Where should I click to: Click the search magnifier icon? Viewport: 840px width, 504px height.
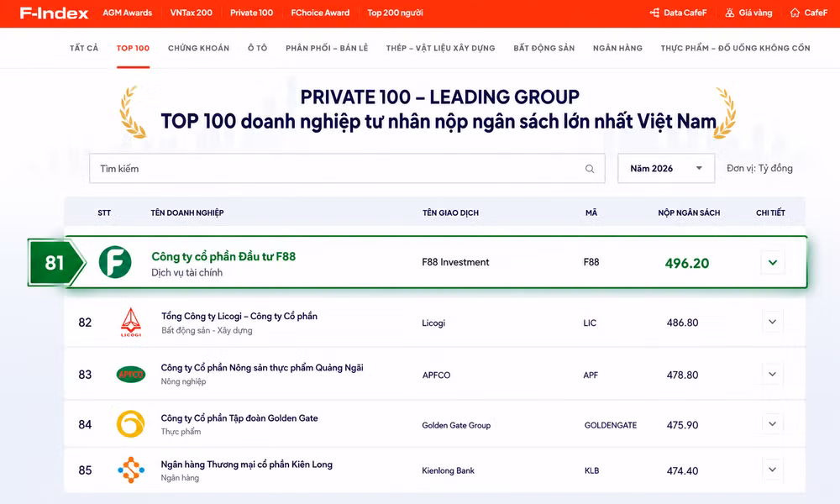tap(590, 169)
